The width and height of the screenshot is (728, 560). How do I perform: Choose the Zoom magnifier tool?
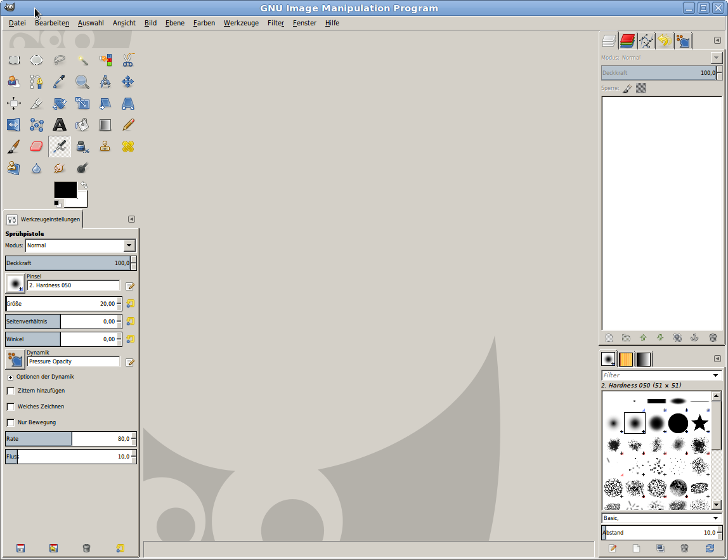(x=82, y=82)
